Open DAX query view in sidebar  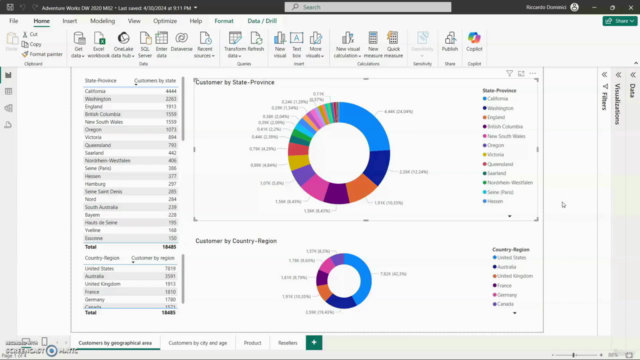8,125
